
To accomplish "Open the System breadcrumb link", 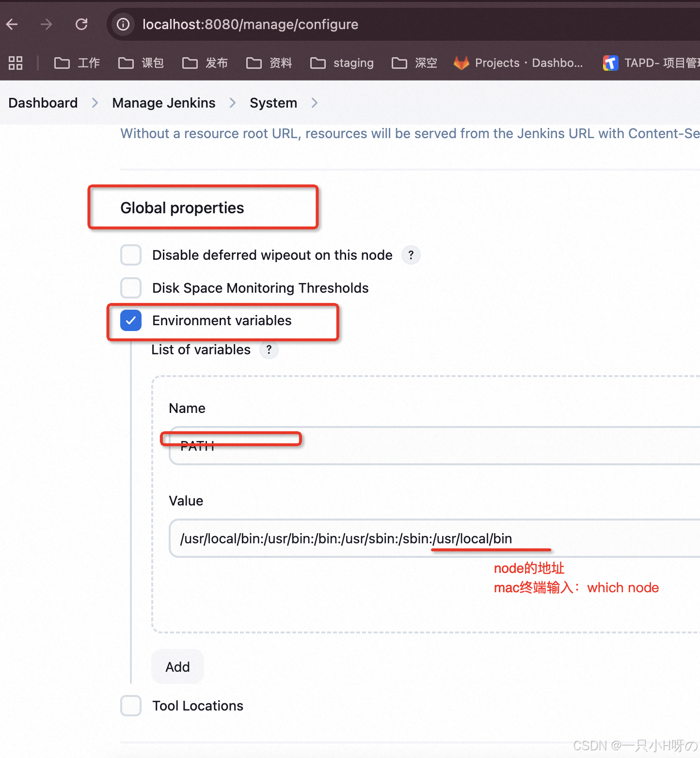I will coord(273,103).
